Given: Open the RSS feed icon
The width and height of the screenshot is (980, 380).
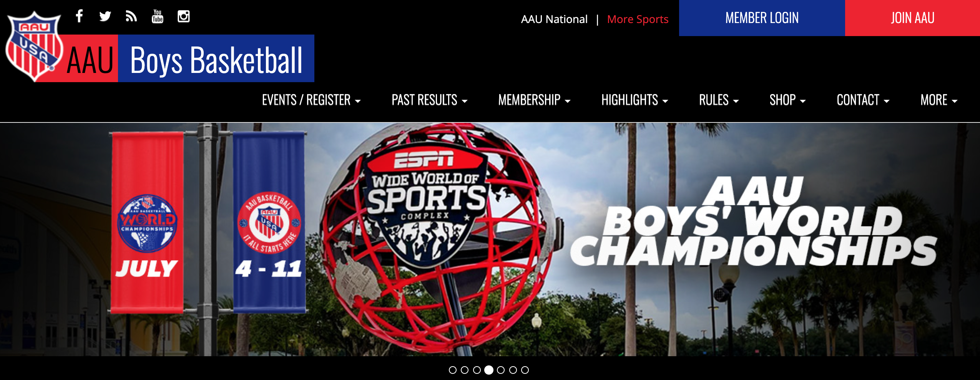Looking at the screenshot, I should coord(131,17).
